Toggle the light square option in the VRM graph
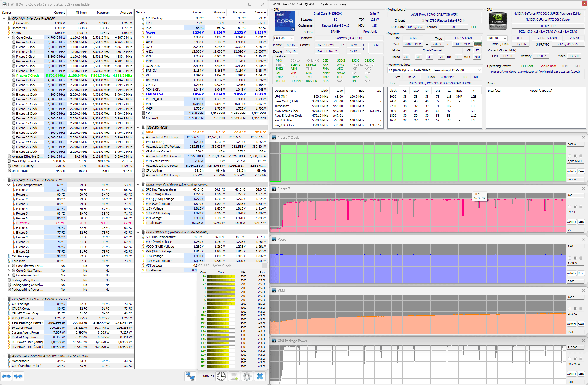This screenshot has height=385, width=588. [x=581, y=309]
